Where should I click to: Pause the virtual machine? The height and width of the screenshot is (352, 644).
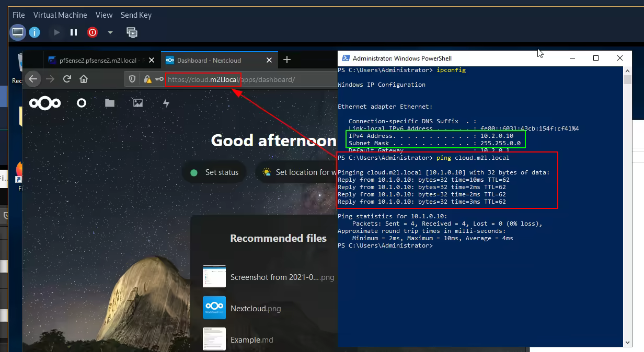pyautogui.click(x=74, y=32)
